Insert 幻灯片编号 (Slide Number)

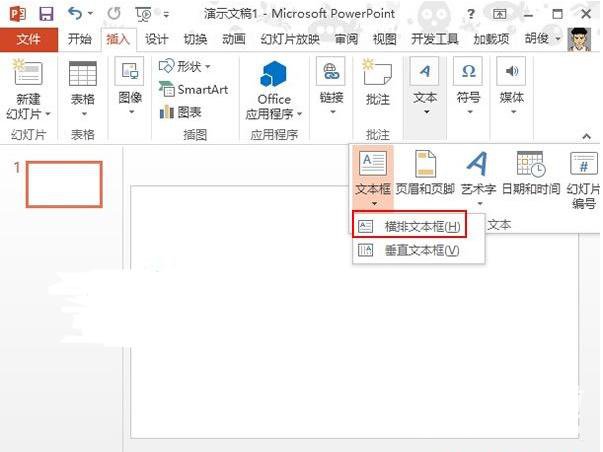pyautogui.click(x=583, y=180)
